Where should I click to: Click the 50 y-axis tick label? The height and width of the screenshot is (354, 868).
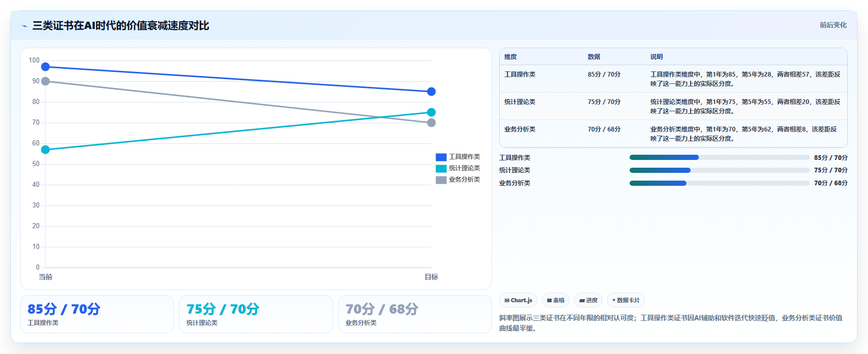pos(36,164)
